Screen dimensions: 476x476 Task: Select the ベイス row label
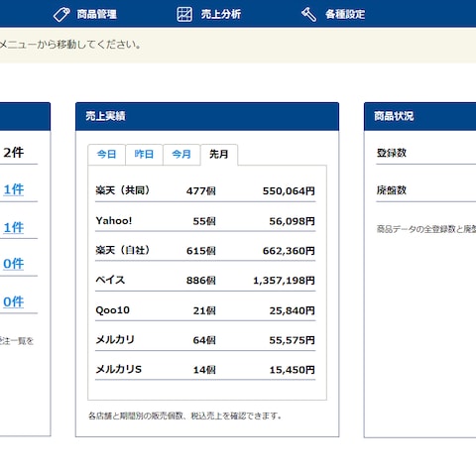pos(110,280)
